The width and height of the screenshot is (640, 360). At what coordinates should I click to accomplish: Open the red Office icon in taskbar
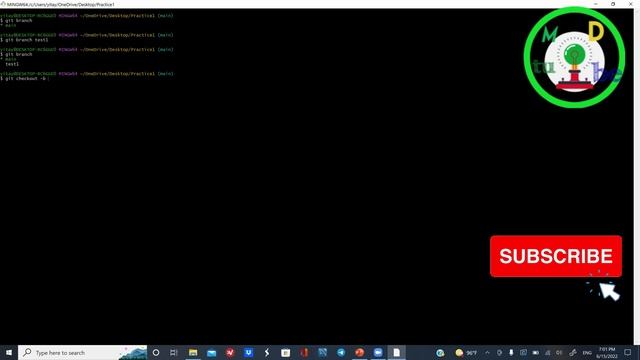click(304, 352)
